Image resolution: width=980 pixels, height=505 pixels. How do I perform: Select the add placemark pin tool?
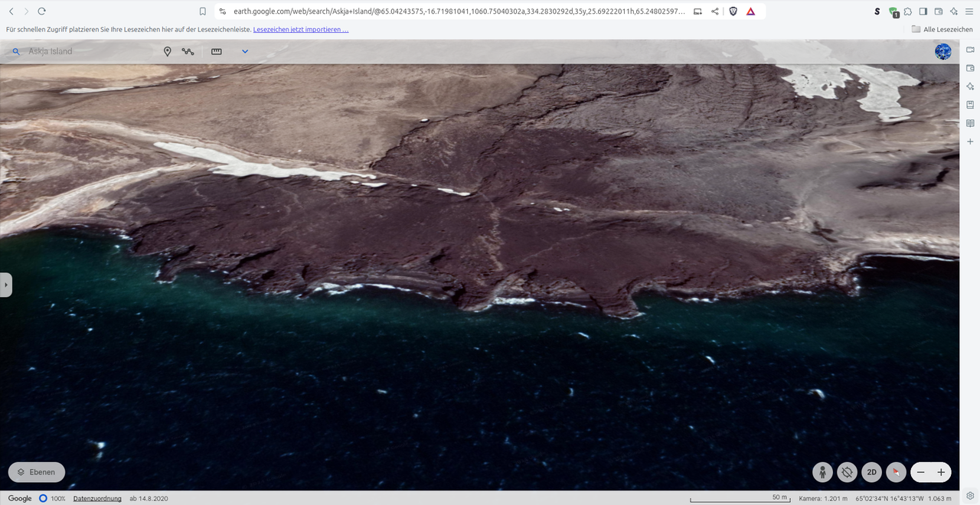168,51
